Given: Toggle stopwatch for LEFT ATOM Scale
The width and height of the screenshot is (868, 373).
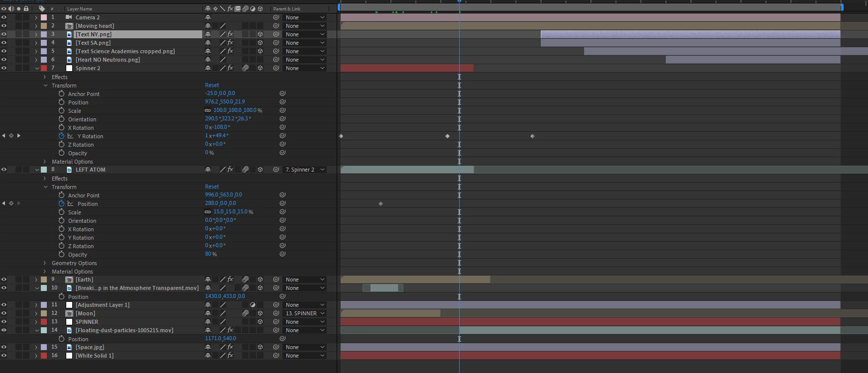Looking at the screenshot, I should (61, 212).
